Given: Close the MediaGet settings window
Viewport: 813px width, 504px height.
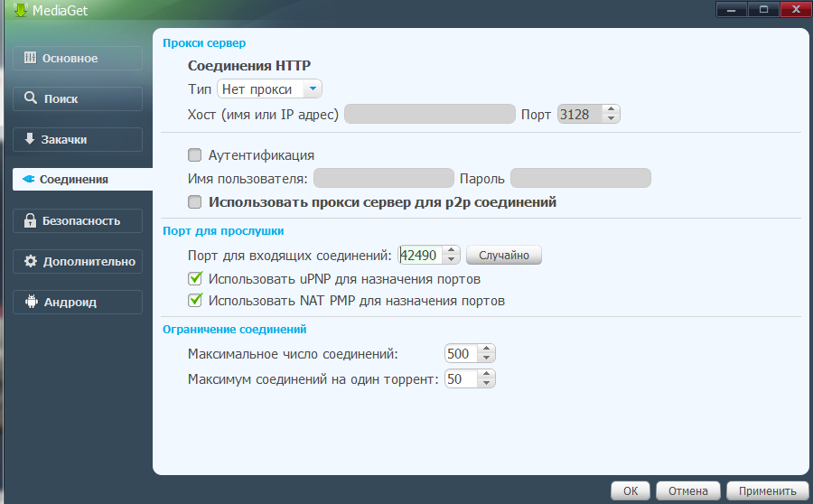Looking at the screenshot, I should tap(795, 10).
